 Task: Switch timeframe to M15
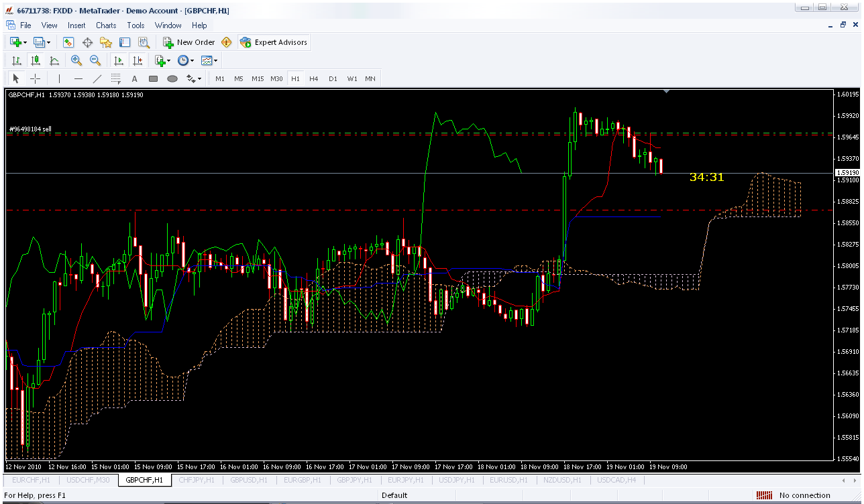tap(258, 78)
